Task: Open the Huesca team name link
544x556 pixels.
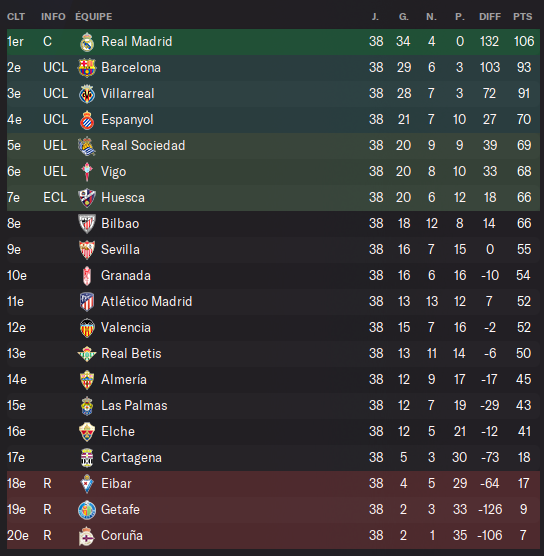Action: point(123,198)
